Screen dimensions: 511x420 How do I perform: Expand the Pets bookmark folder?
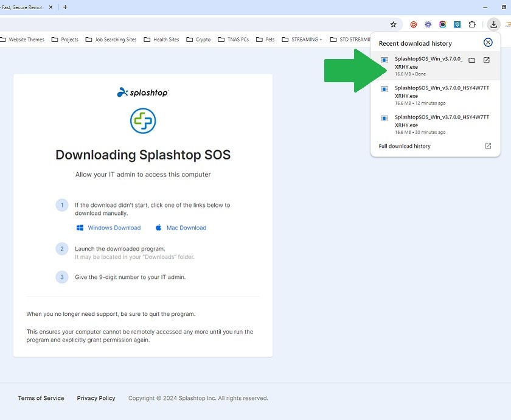click(x=265, y=40)
